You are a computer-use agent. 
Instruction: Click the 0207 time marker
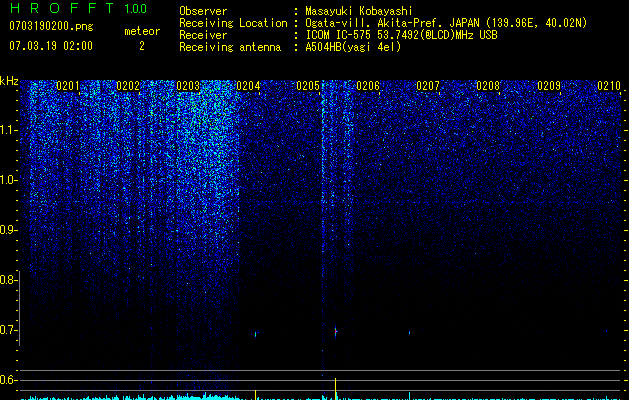428,85
